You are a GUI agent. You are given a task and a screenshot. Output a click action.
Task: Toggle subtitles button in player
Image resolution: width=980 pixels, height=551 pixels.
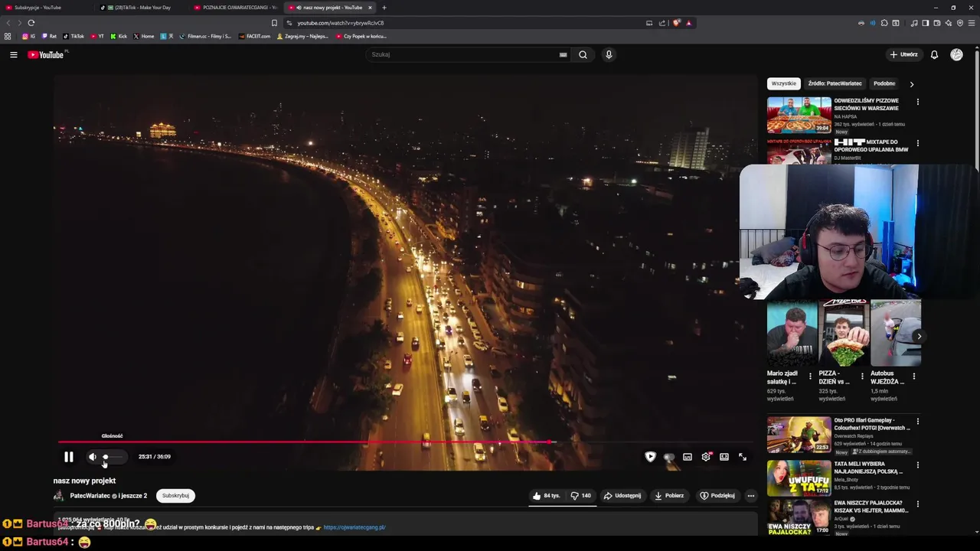click(x=688, y=457)
